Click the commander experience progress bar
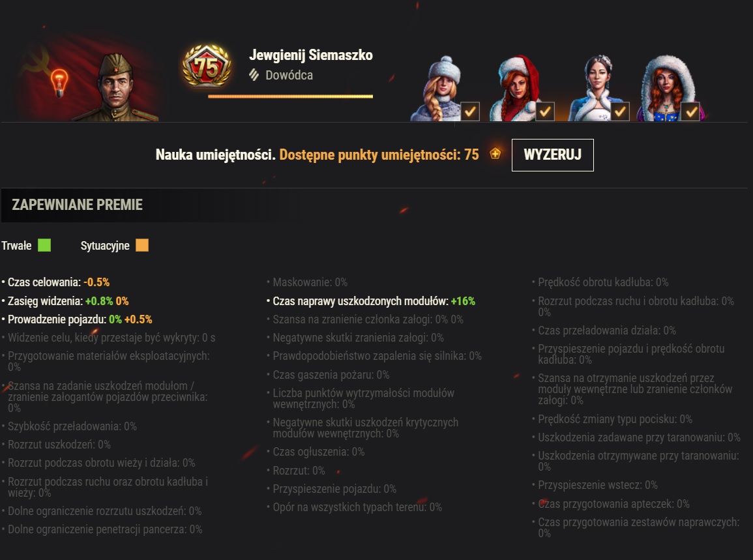The height and width of the screenshot is (560, 753). tap(291, 96)
